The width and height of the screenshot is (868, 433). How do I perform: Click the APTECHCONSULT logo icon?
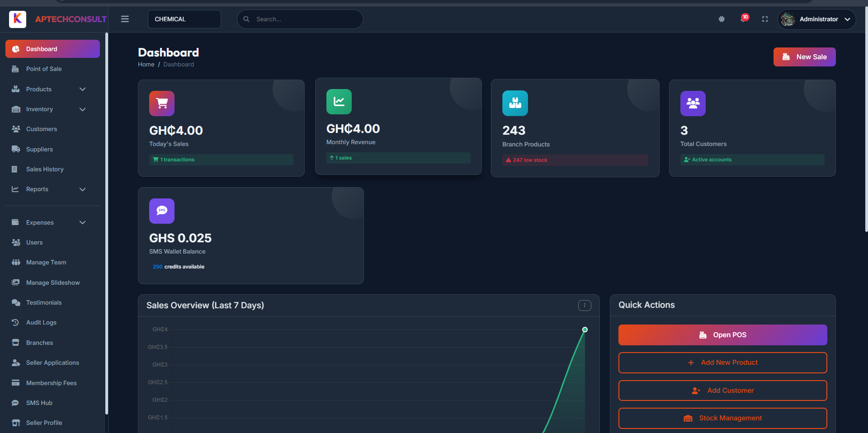[x=18, y=19]
